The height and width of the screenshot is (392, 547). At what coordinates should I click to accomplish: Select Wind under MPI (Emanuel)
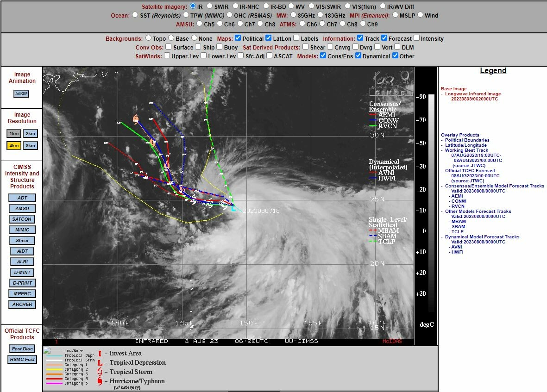421,15
